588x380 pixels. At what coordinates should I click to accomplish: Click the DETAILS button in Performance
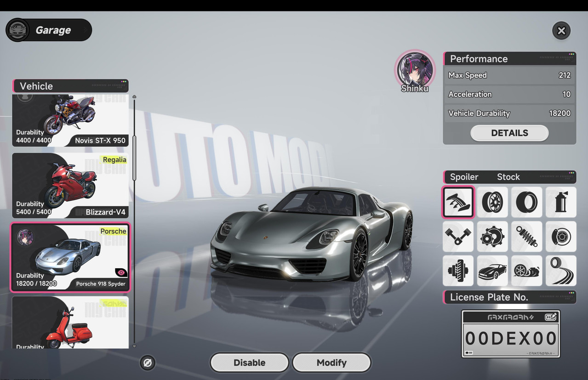[x=509, y=133]
